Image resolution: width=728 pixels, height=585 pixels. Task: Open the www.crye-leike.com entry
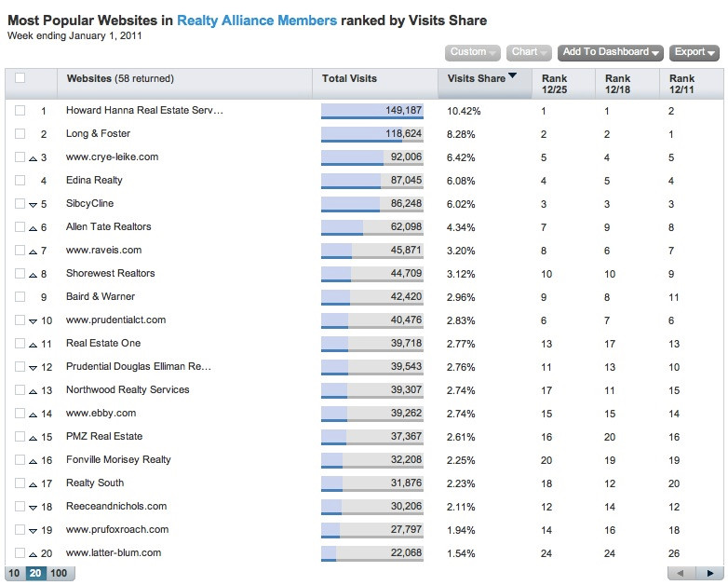click(x=112, y=157)
